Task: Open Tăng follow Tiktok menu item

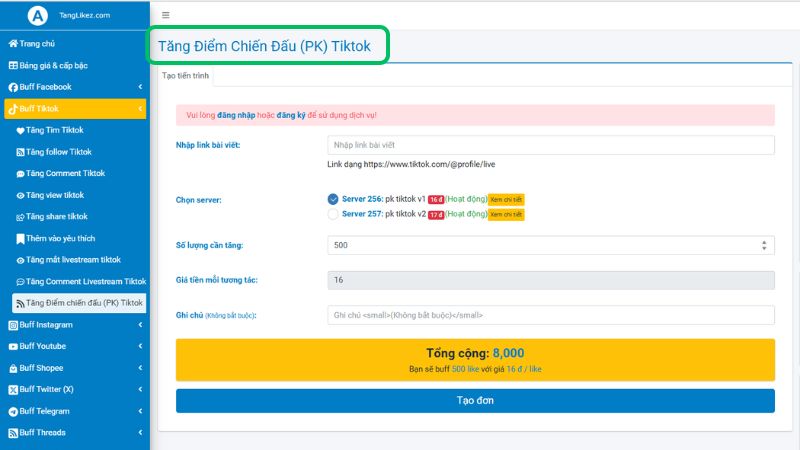Action: click(x=79, y=152)
